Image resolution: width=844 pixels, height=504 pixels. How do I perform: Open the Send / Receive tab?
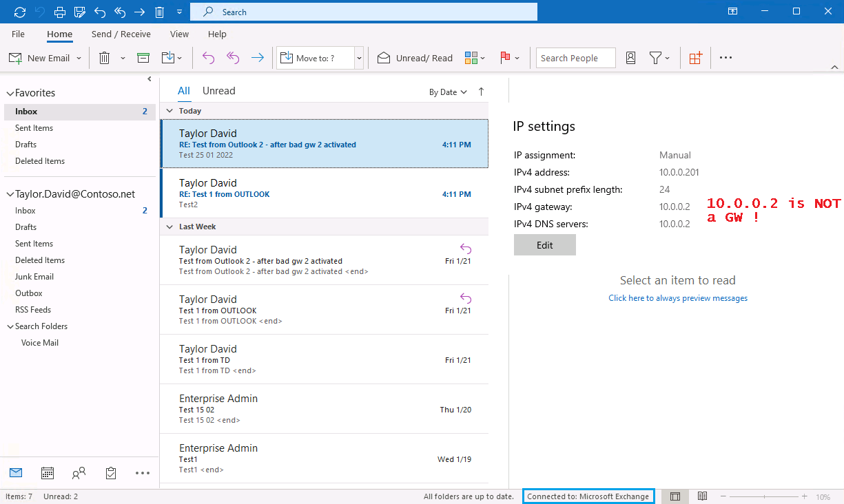click(121, 34)
